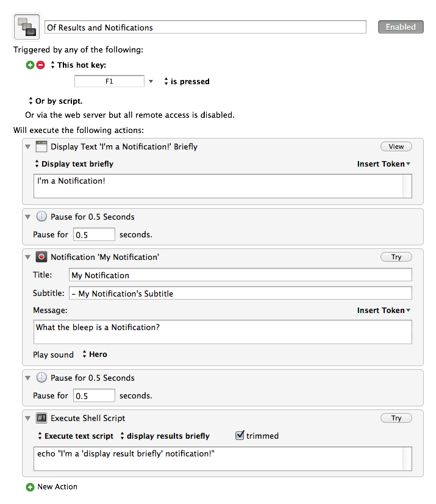This screenshot has width=436, height=504.
Task: Add a new trigger with the green plus
Action: [30, 65]
